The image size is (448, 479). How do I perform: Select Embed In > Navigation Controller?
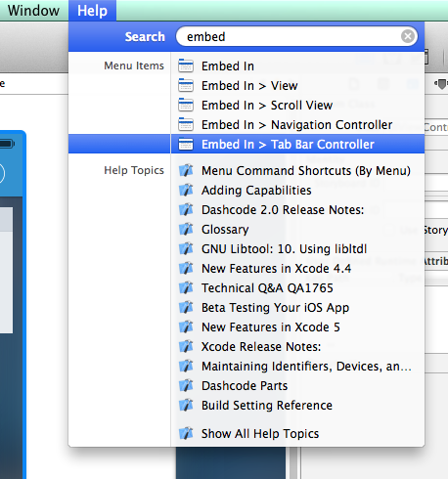(297, 125)
